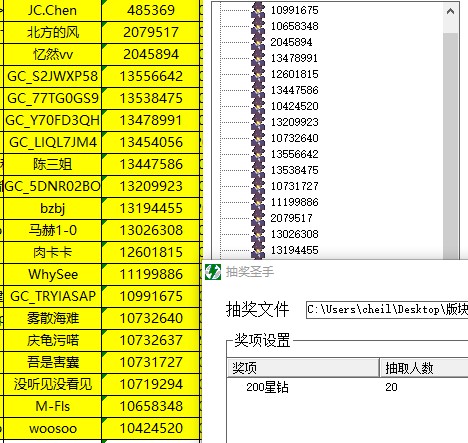The width and height of the screenshot is (468, 443).
Task: Click the user icon beside 2045894 in list
Action: [x=258, y=42]
